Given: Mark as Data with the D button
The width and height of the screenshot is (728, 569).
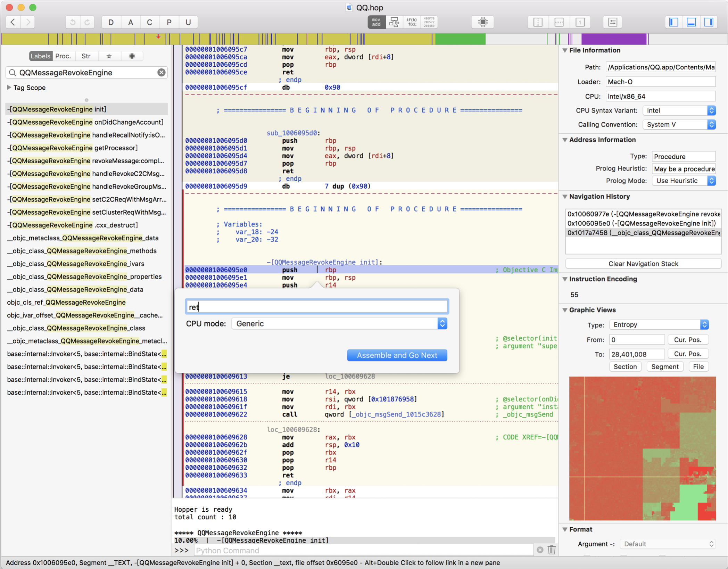Looking at the screenshot, I should pos(111,22).
